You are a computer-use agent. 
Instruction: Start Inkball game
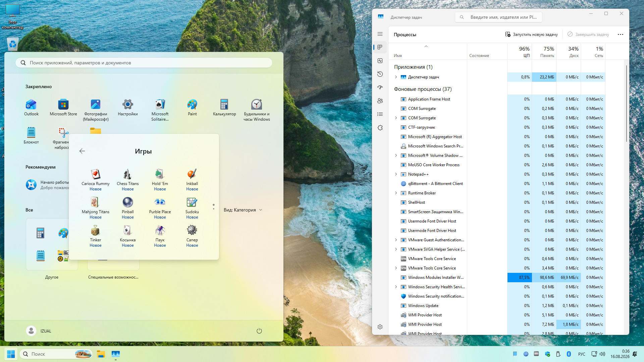click(x=192, y=180)
